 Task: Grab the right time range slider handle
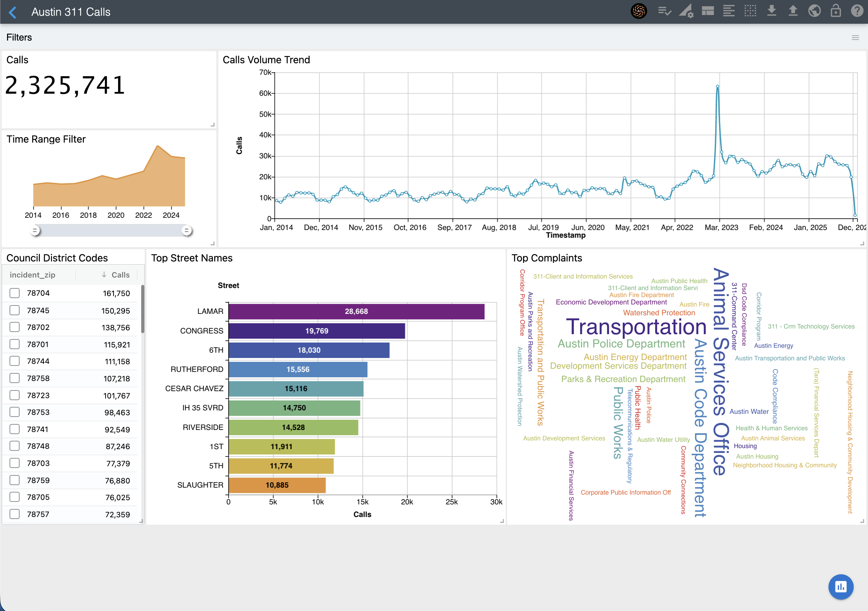pyautogui.click(x=186, y=230)
